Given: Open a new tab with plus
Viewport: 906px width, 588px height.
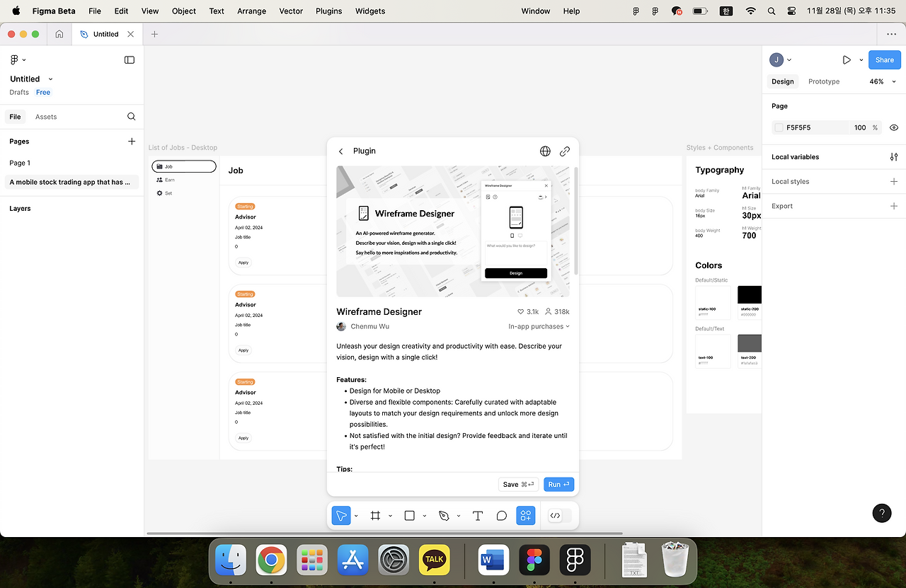Looking at the screenshot, I should 154,34.
